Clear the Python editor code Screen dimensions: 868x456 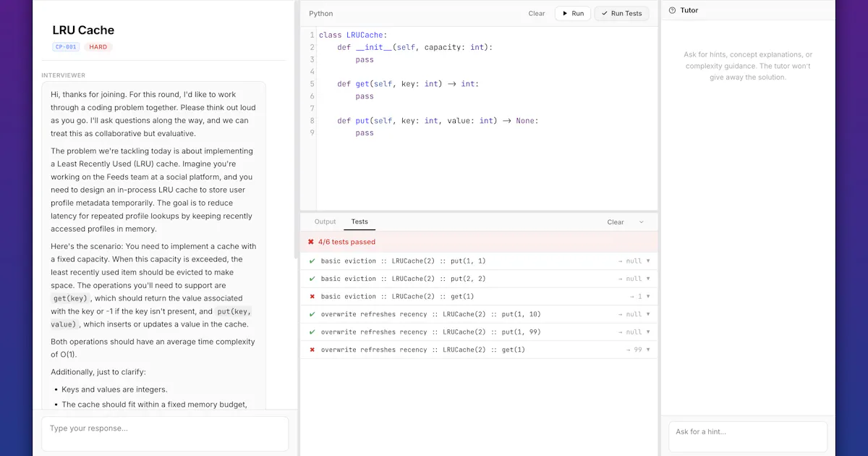pyautogui.click(x=537, y=13)
